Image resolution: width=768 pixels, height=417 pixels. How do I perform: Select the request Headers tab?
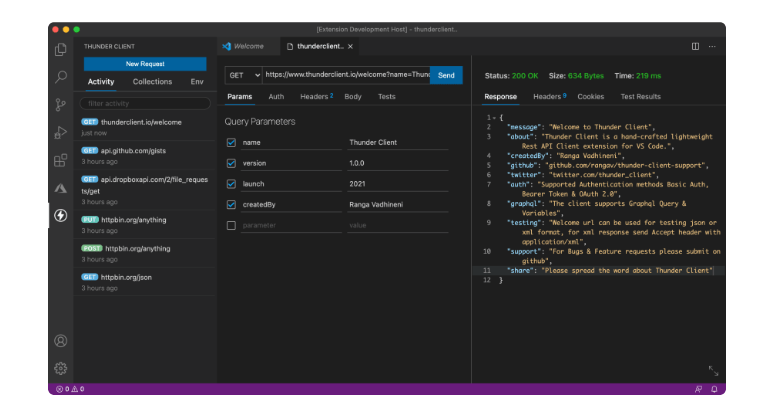point(316,97)
